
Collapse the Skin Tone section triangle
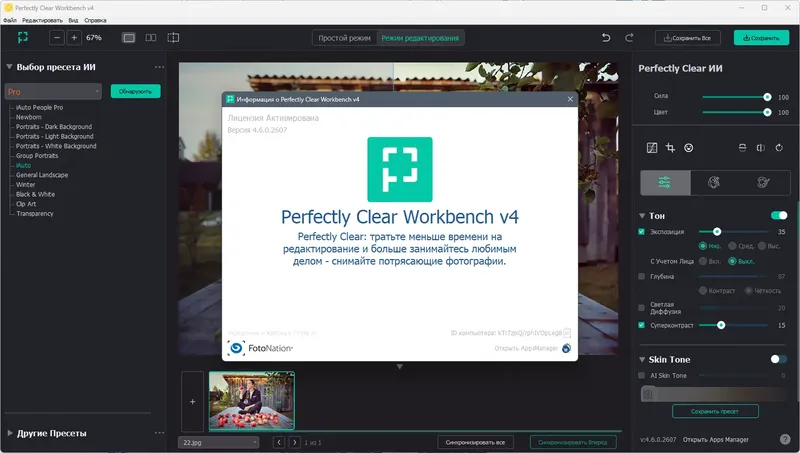[x=642, y=360]
